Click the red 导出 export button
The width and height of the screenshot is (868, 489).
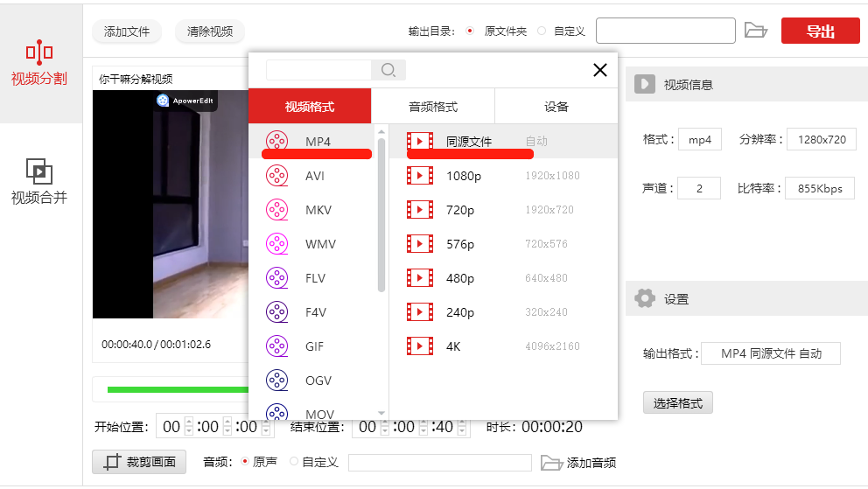point(821,31)
